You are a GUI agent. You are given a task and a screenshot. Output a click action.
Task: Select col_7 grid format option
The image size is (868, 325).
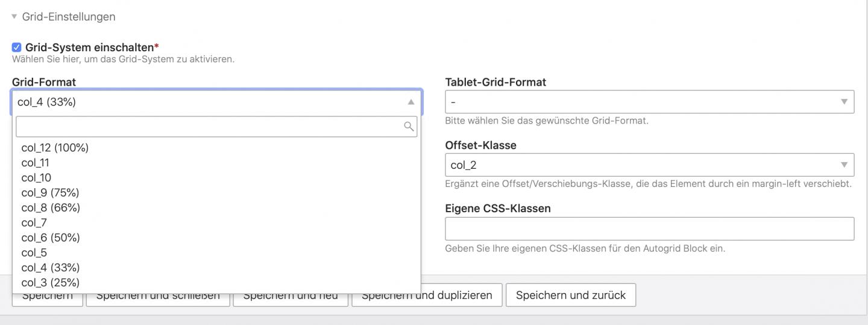pyautogui.click(x=34, y=223)
